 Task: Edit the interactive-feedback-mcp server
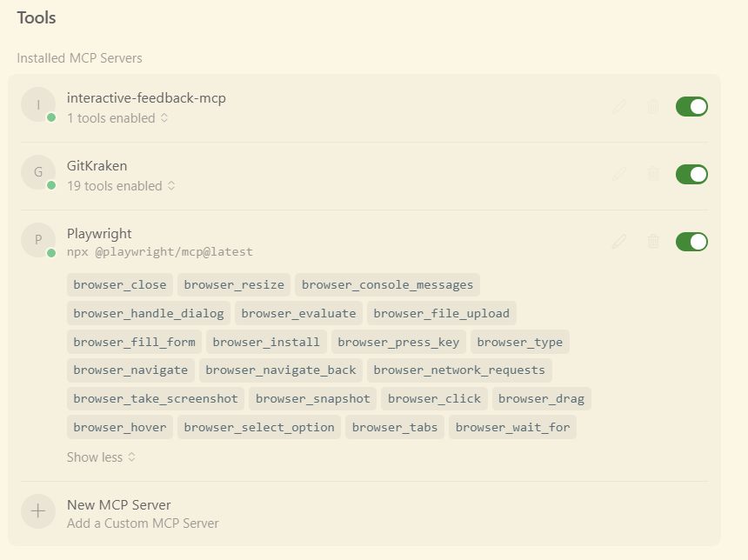619,107
